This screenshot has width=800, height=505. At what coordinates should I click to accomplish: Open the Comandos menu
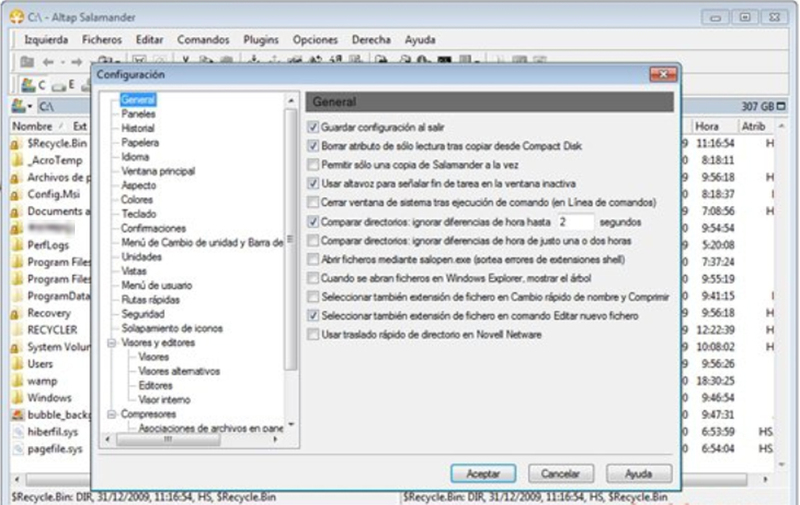(x=203, y=40)
